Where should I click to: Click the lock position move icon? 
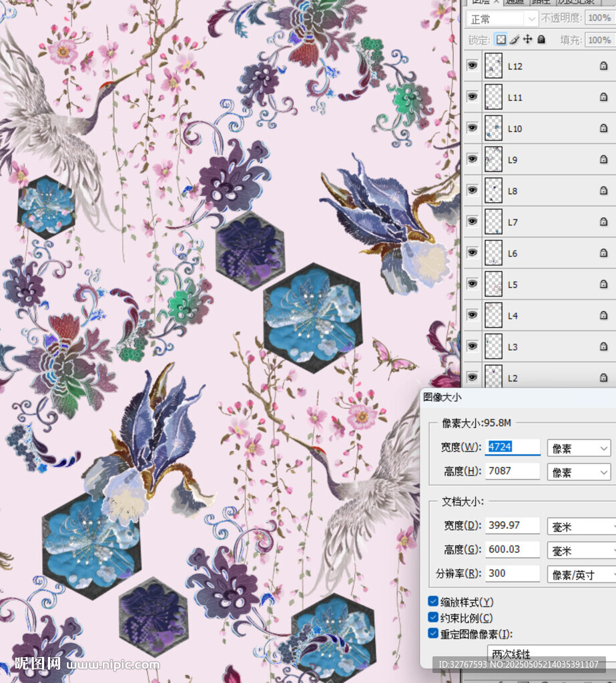pos(527,39)
